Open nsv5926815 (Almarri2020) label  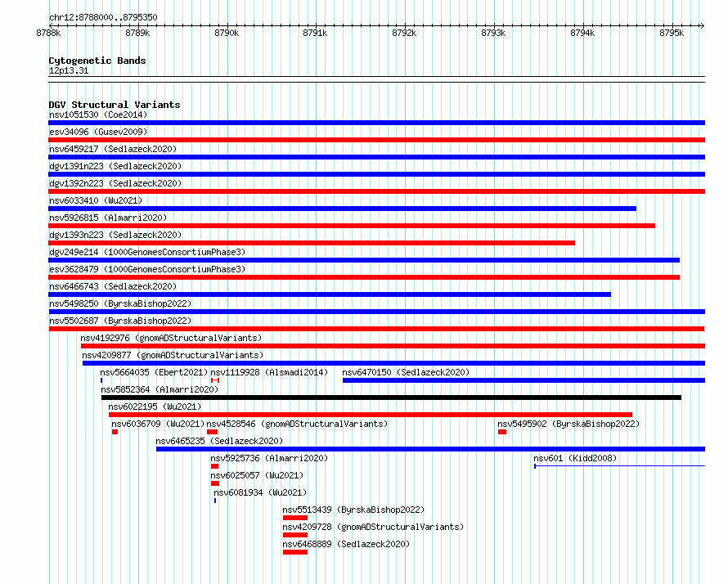108,218
